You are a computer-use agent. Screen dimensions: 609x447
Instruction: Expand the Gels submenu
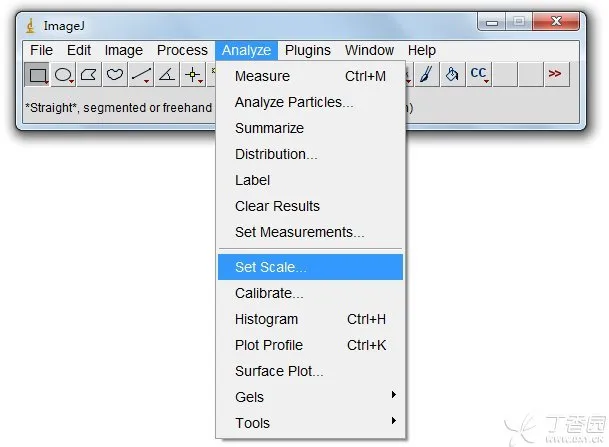point(310,397)
